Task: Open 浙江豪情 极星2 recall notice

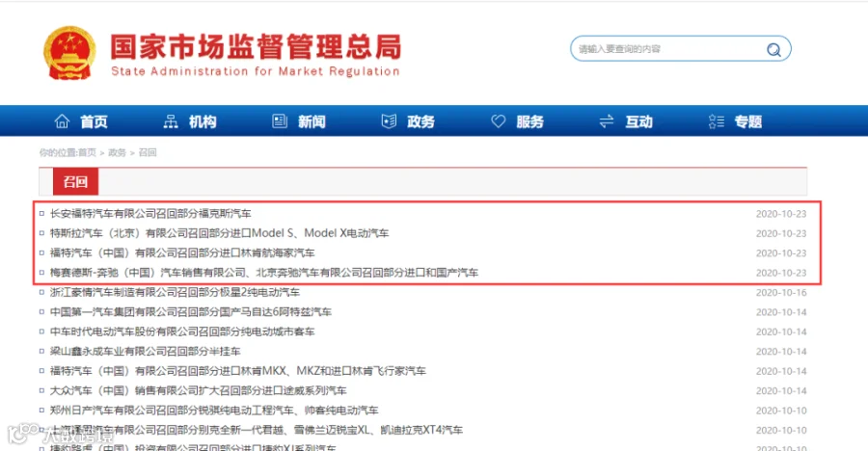Action: (175, 292)
